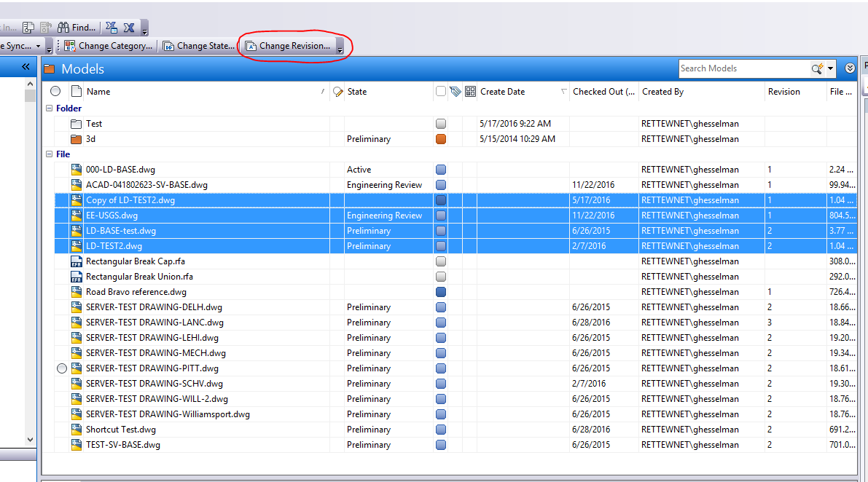The image size is (868, 482).
Task: Select the radio button for SERVER-TEST DRAWING-PITT.dwg
Action: (62, 368)
